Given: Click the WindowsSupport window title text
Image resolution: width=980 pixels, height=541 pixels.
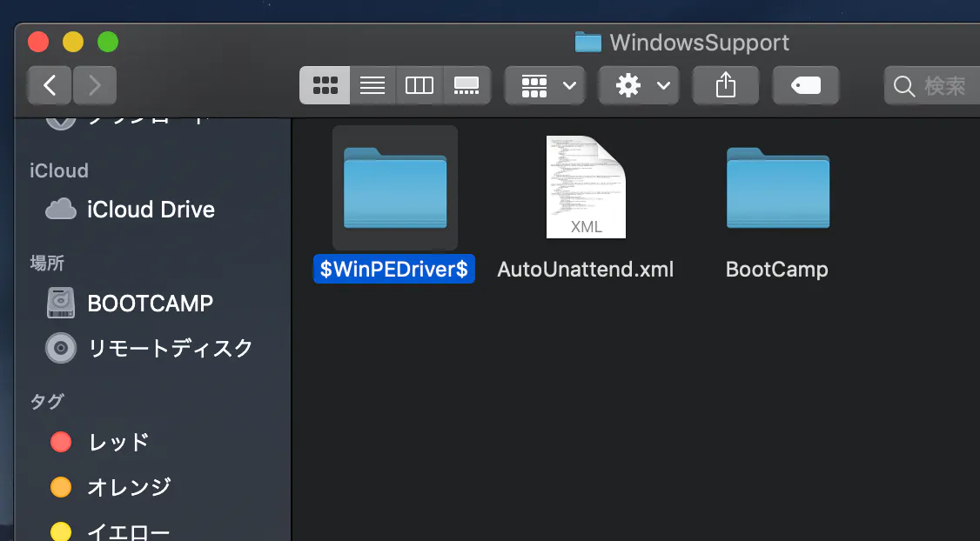Looking at the screenshot, I should click(x=700, y=43).
